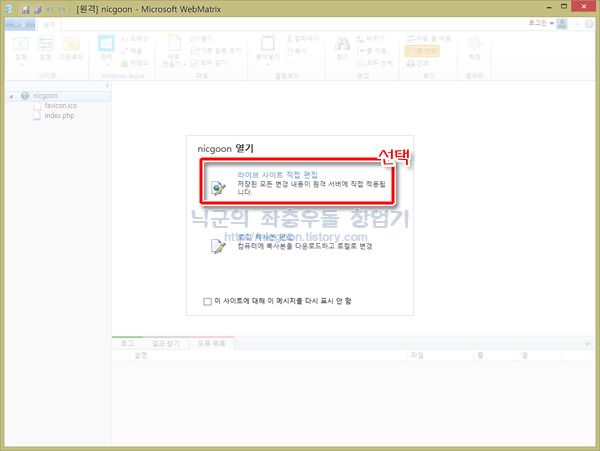The width and height of the screenshot is (600, 451).
Task: Expand the Azure 관리 dropdown arrow
Action: [x=106, y=64]
